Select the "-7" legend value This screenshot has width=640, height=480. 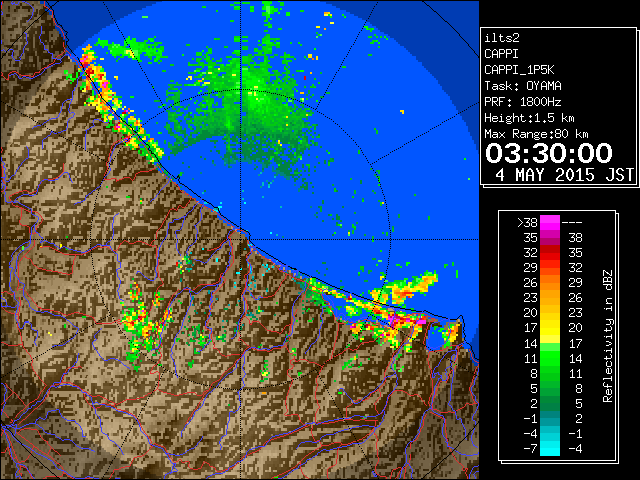click(x=531, y=449)
